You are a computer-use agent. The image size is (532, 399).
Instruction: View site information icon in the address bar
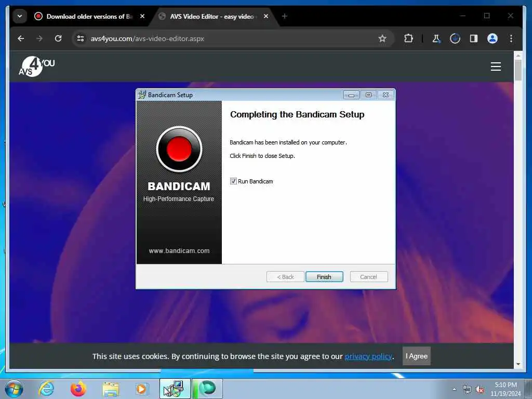pos(81,38)
